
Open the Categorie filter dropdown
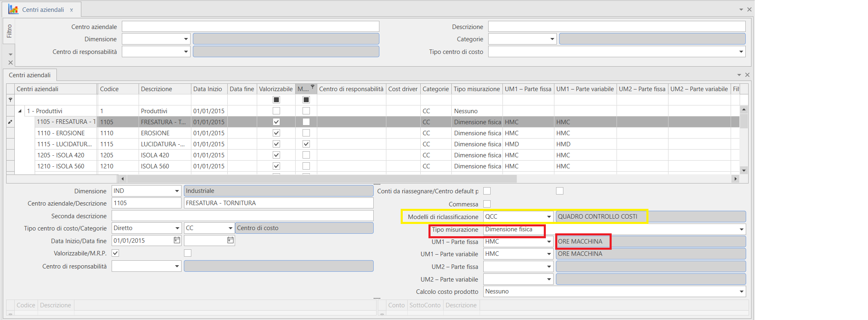pos(552,39)
